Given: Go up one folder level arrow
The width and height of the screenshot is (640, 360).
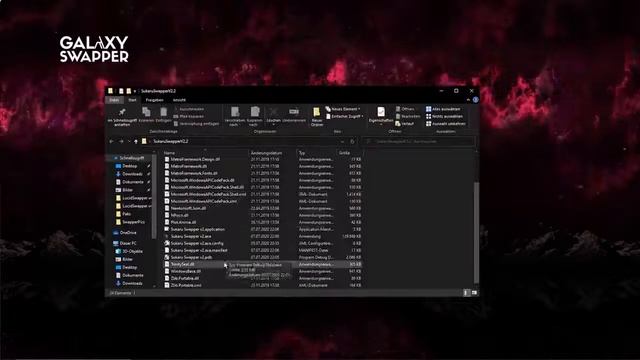Looking at the screenshot, I should pos(136,141).
